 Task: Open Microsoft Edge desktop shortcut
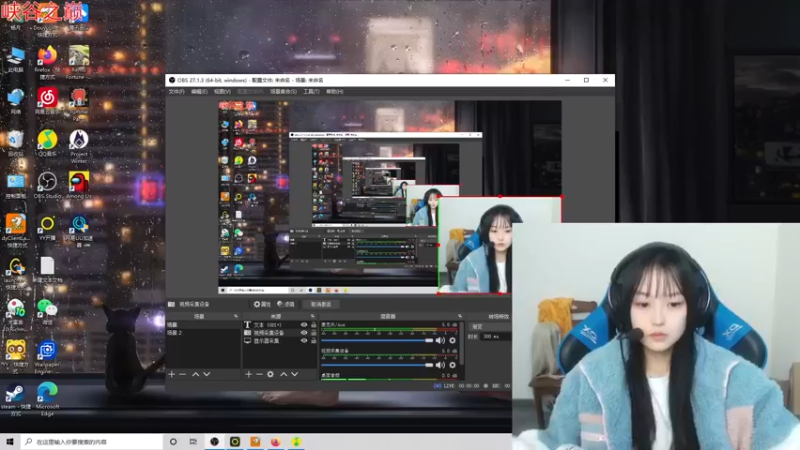[x=47, y=399]
